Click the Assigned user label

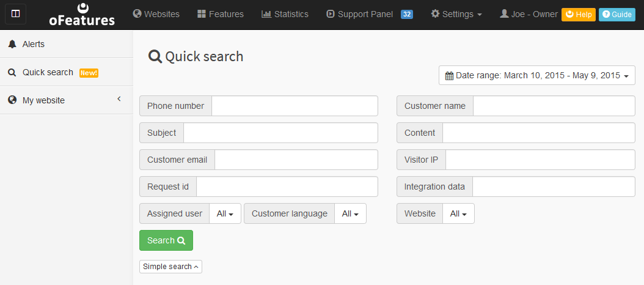pos(175,213)
